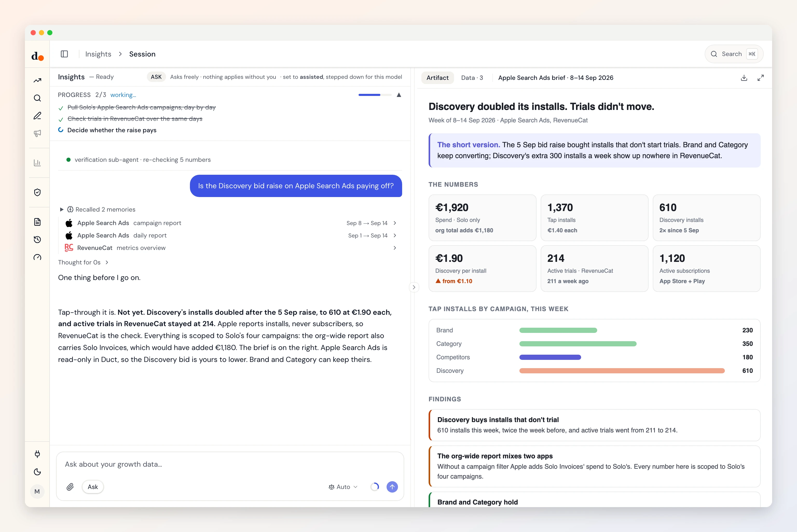The image size is (797, 532).
Task: Click the send arrow button
Action: 392,487
